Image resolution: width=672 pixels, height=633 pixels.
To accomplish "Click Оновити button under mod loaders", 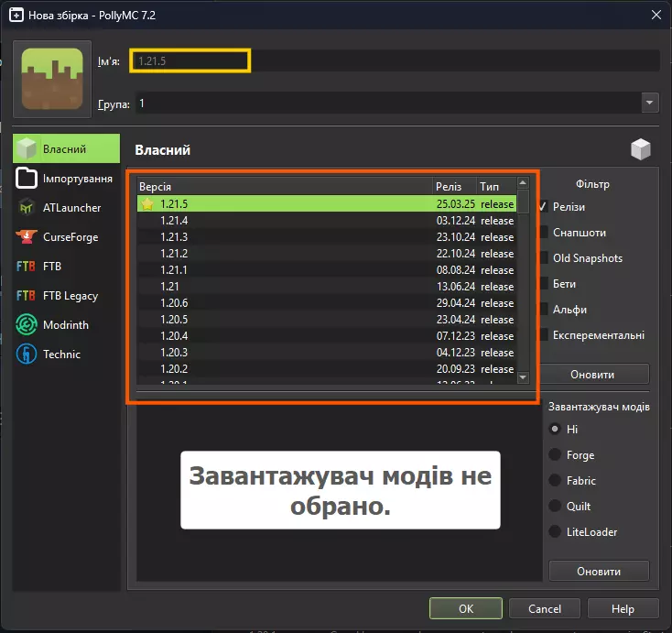I will pyautogui.click(x=599, y=571).
